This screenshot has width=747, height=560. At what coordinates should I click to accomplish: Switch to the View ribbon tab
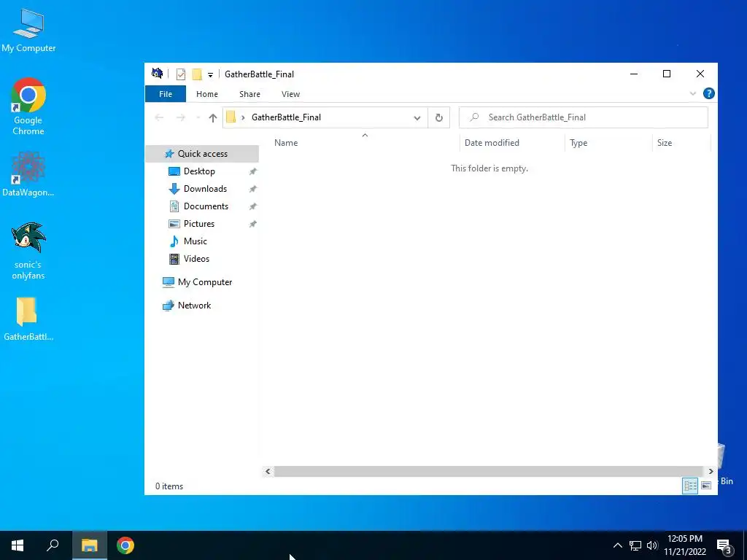(290, 94)
